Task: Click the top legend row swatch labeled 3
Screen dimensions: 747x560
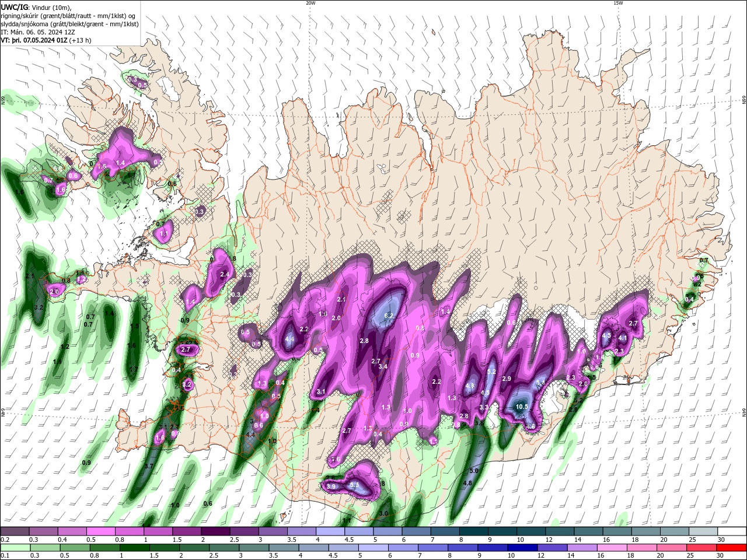Action: pyautogui.click(x=273, y=531)
